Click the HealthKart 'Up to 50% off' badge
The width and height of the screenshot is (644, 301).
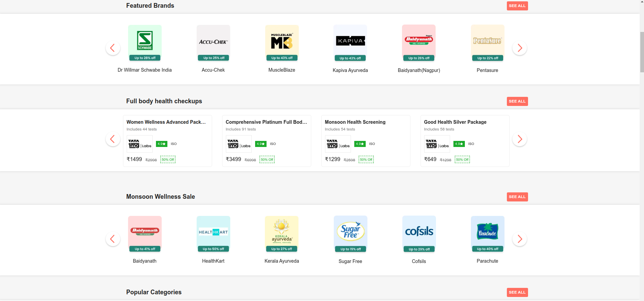tap(213, 249)
